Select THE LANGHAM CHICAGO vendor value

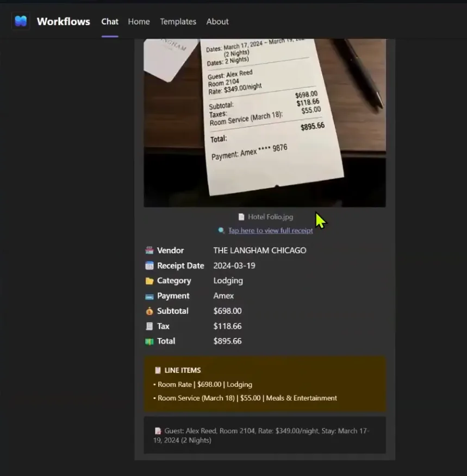pyautogui.click(x=260, y=250)
